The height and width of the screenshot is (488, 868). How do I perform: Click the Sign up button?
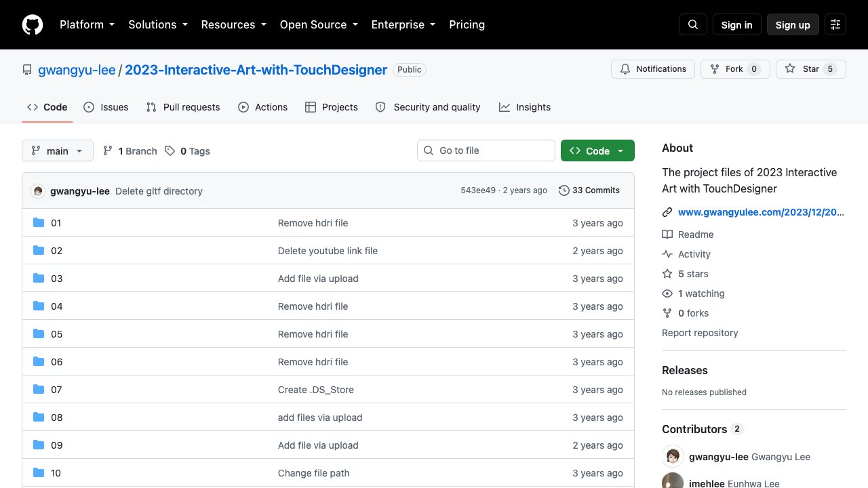coord(793,25)
